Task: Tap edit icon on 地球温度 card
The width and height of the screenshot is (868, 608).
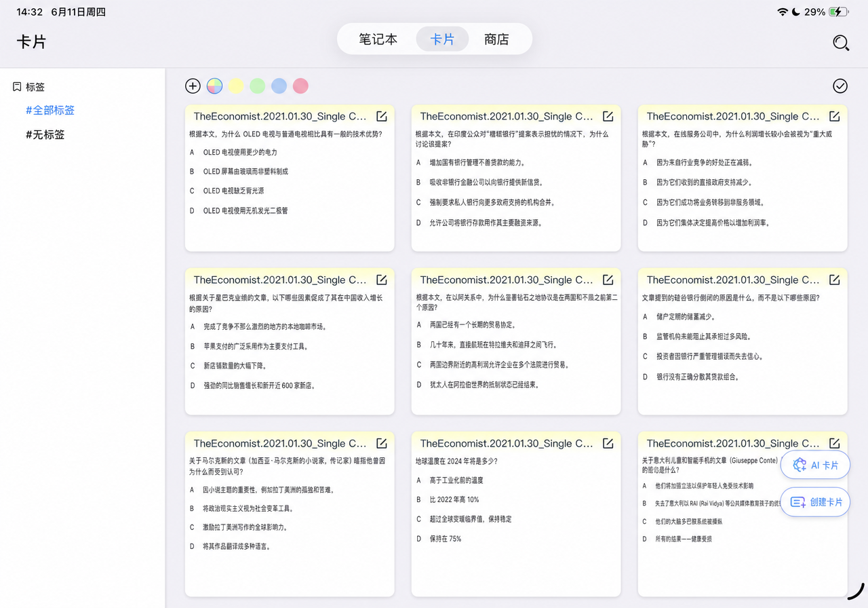Action: (x=608, y=443)
